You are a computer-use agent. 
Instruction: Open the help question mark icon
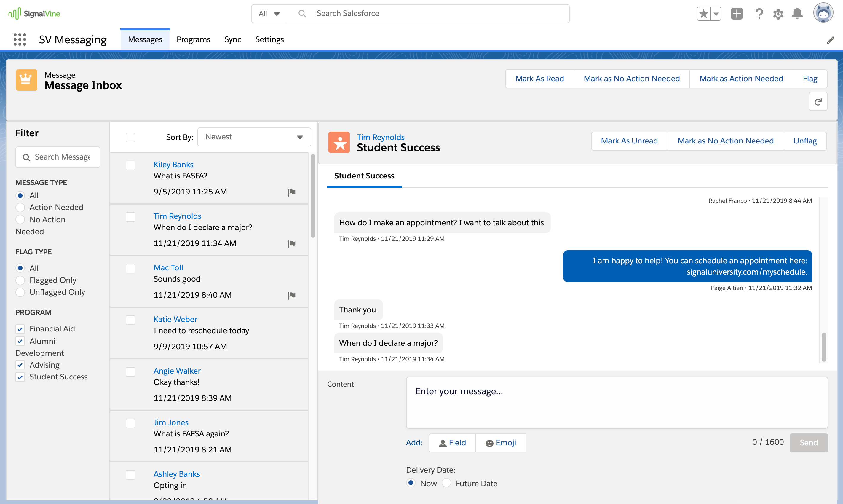tap(759, 14)
